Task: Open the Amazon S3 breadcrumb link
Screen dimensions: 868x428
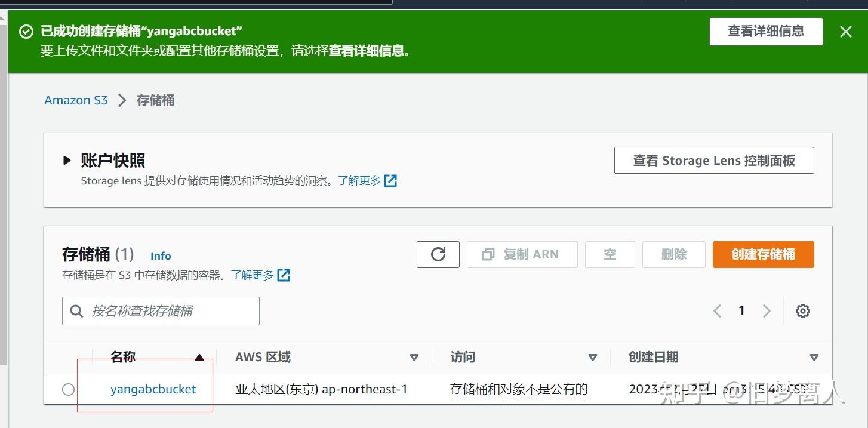Action: (x=76, y=100)
